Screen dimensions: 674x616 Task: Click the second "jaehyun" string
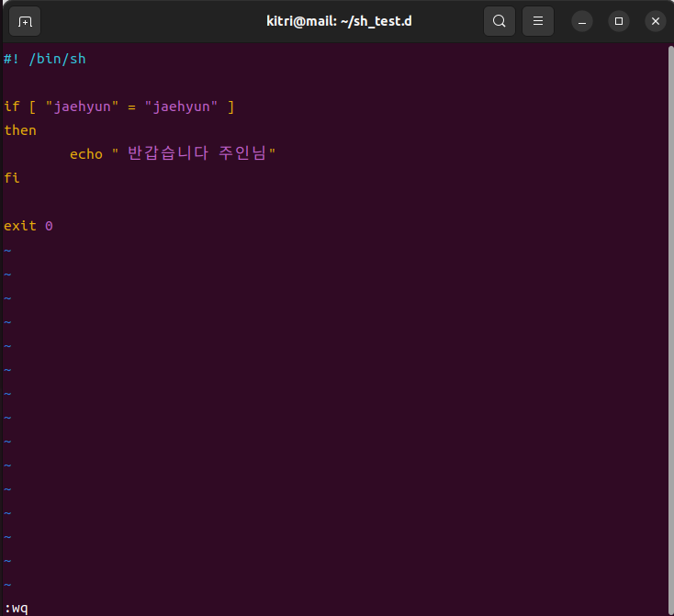tap(181, 106)
